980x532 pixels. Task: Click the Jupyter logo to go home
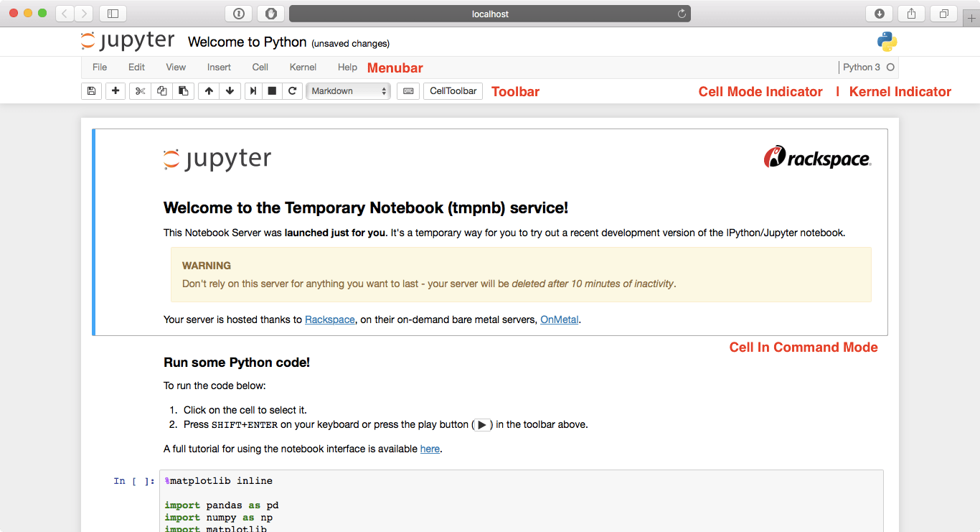pos(128,41)
